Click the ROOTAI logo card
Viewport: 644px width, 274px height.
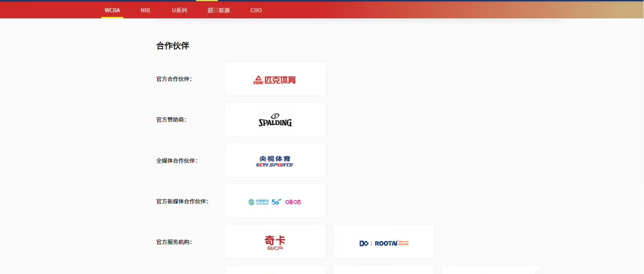pos(384,241)
